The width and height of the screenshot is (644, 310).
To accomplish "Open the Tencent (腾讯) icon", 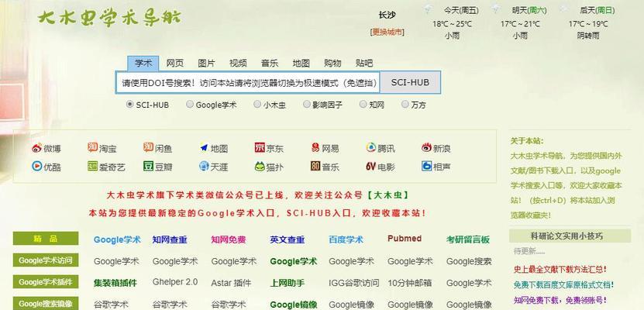I will pos(371,148).
